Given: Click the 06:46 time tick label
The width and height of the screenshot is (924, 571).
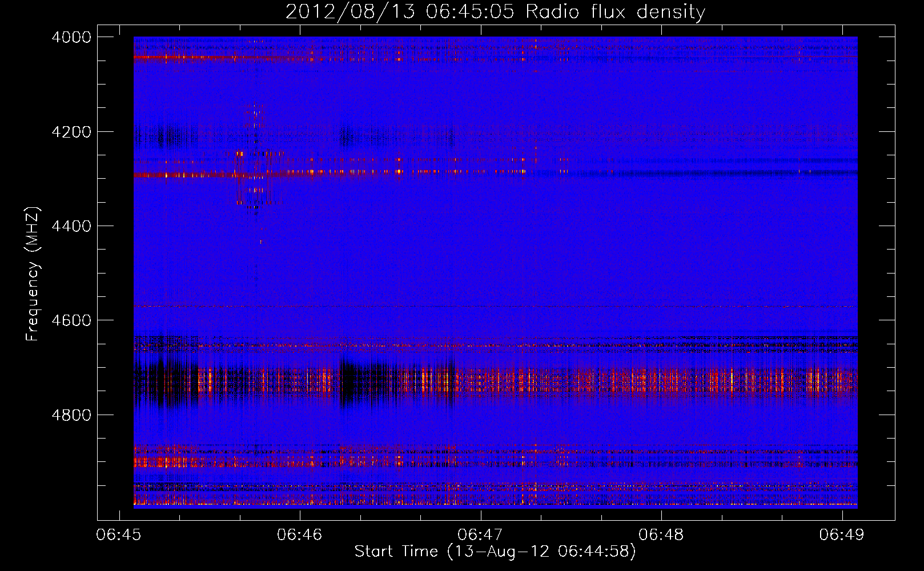Looking at the screenshot, I should [x=300, y=535].
